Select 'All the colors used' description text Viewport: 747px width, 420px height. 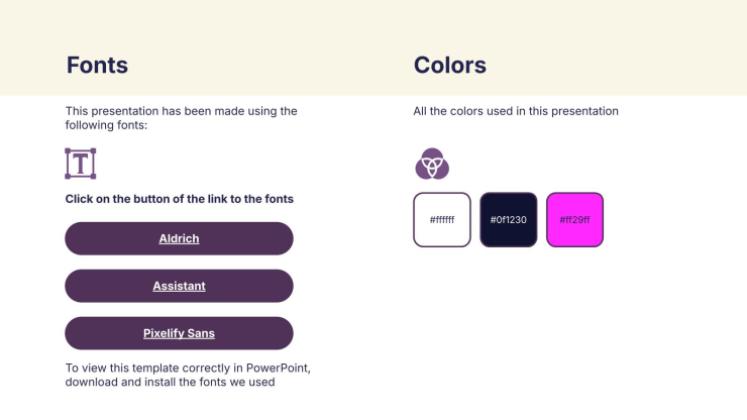515,111
